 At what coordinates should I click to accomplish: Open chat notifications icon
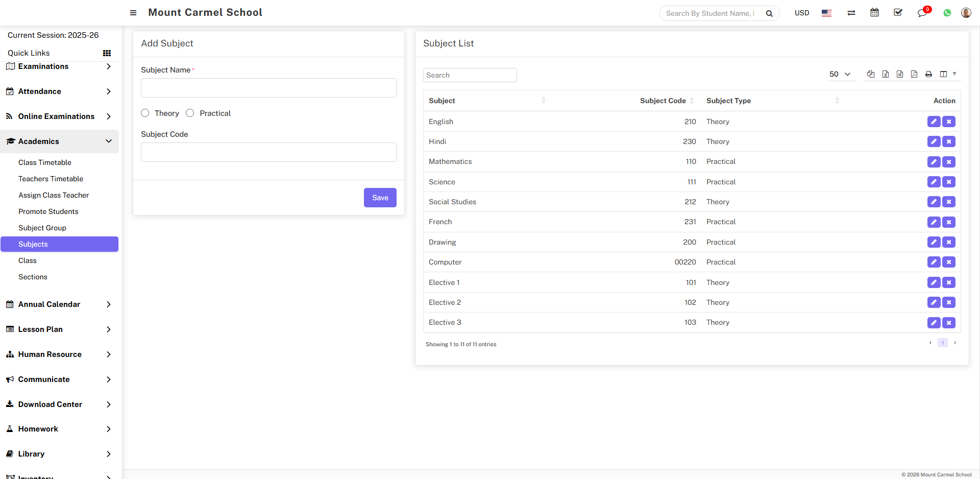coord(922,13)
